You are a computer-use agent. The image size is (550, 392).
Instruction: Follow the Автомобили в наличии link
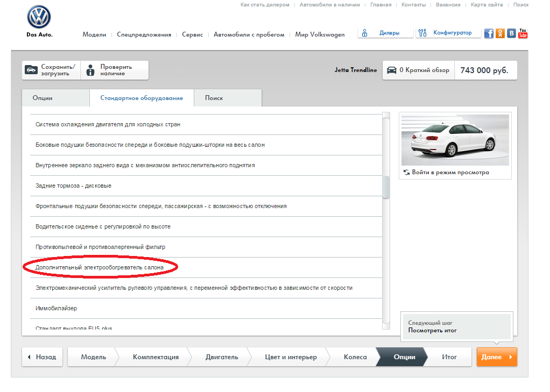330,5
